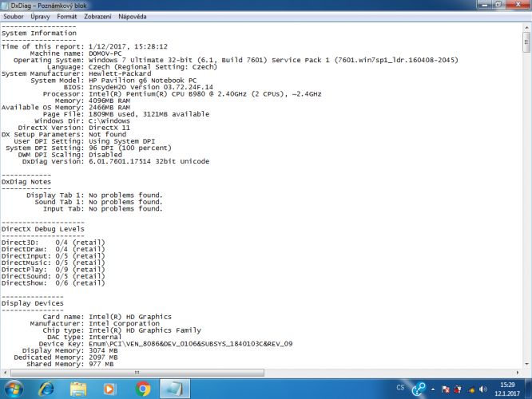
Task: Click the vertical scrollbar down arrow
Action: (x=526, y=364)
